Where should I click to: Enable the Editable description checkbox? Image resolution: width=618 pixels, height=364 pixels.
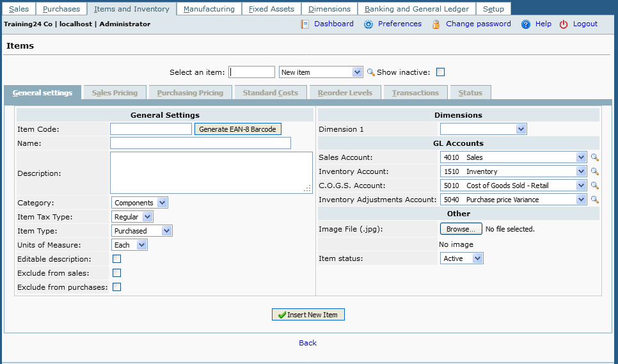(x=117, y=259)
